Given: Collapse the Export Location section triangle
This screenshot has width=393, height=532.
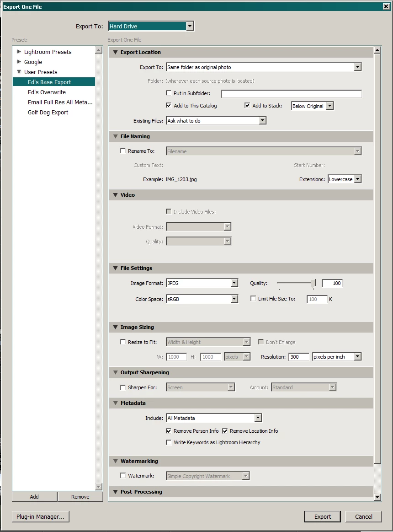Looking at the screenshot, I should 115,52.
